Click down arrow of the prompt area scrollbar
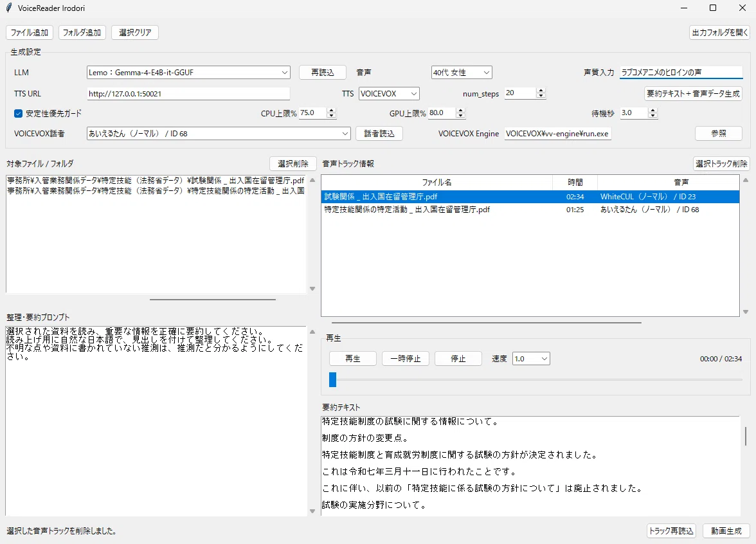This screenshot has height=544, width=756. (312, 511)
